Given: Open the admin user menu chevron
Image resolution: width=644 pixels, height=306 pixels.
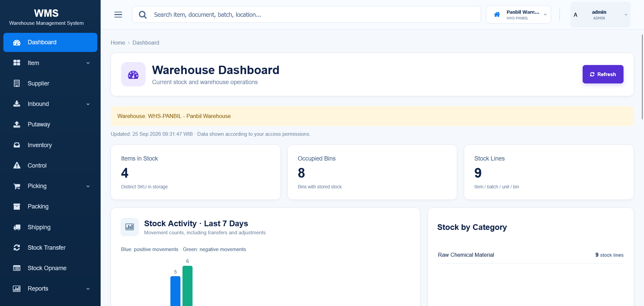Looking at the screenshot, I should [626, 15].
